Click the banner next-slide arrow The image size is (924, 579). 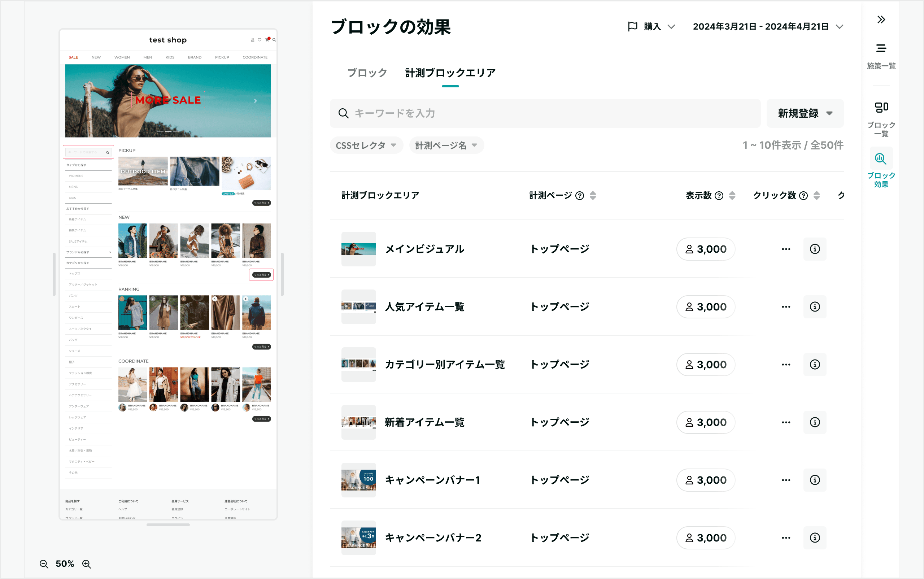[256, 101]
